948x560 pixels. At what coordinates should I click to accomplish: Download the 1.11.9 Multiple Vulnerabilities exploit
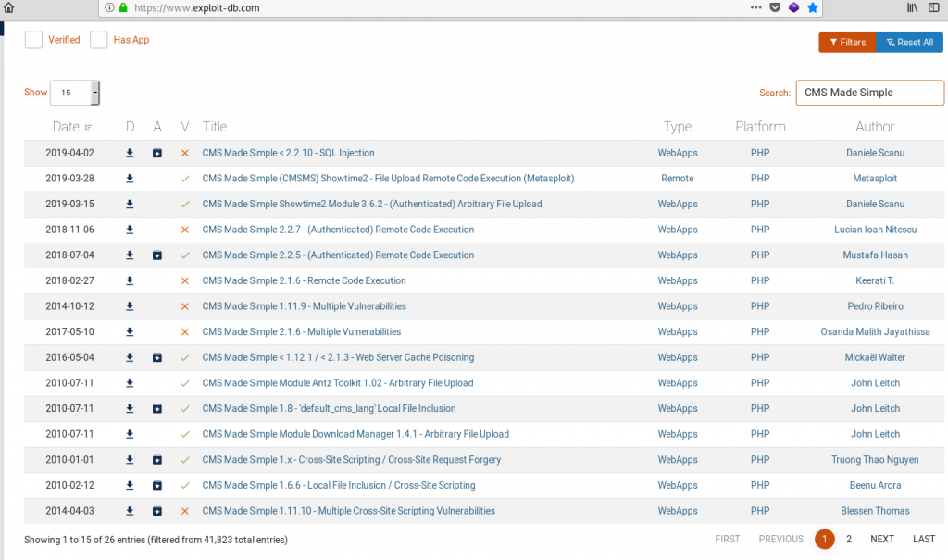point(130,306)
